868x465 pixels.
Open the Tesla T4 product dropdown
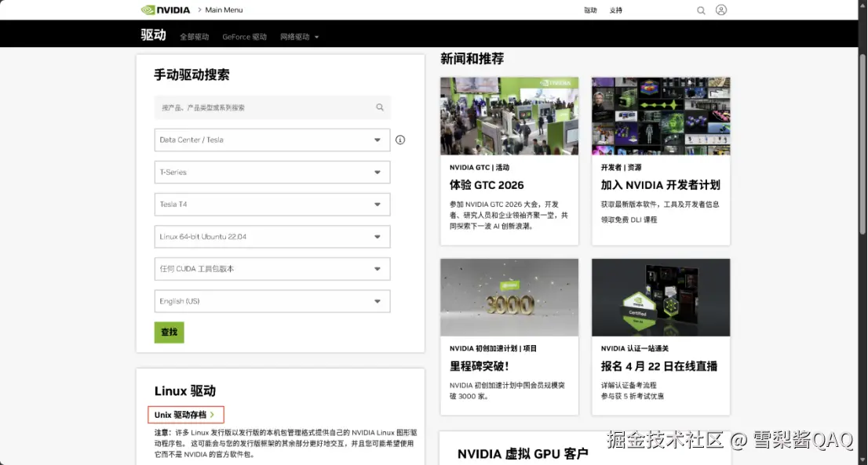point(272,204)
